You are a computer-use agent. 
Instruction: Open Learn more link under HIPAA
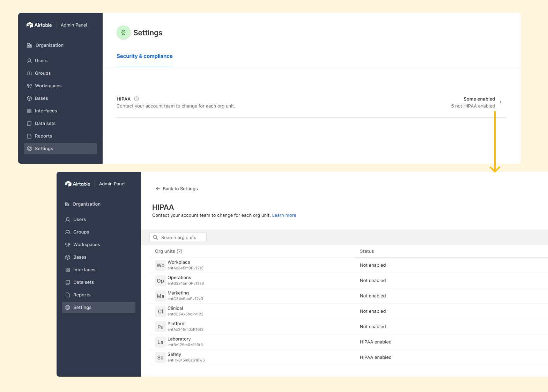(x=284, y=215)
